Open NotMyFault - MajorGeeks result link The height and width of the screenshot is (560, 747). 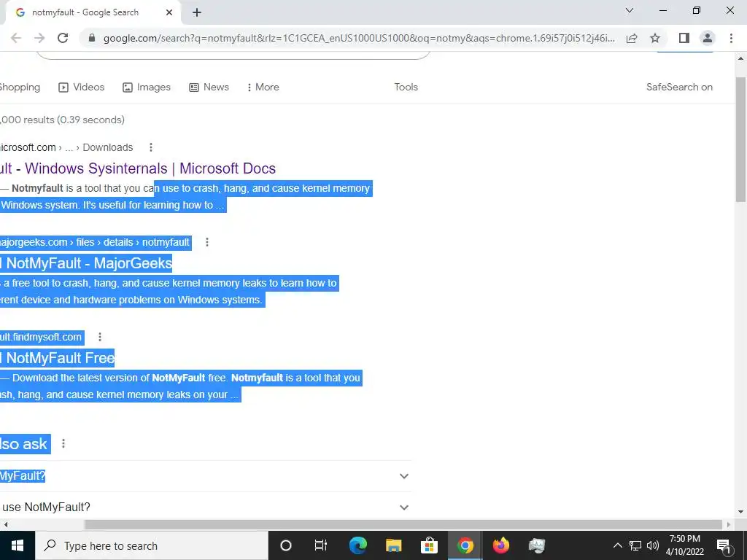point(86,263)
